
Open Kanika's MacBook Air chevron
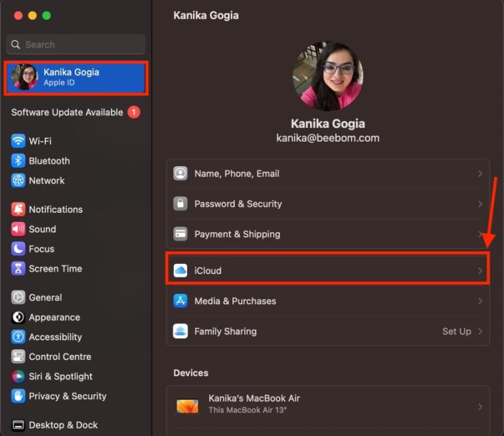click(480, 406)
